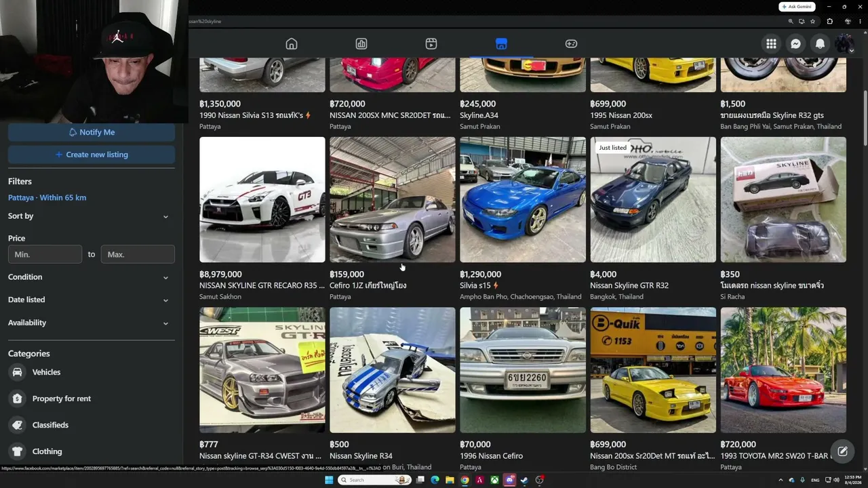The width and height of the screenshot is (868, 488).
Task: Open the Facebook menu grid icon
Action: [771, 44]
